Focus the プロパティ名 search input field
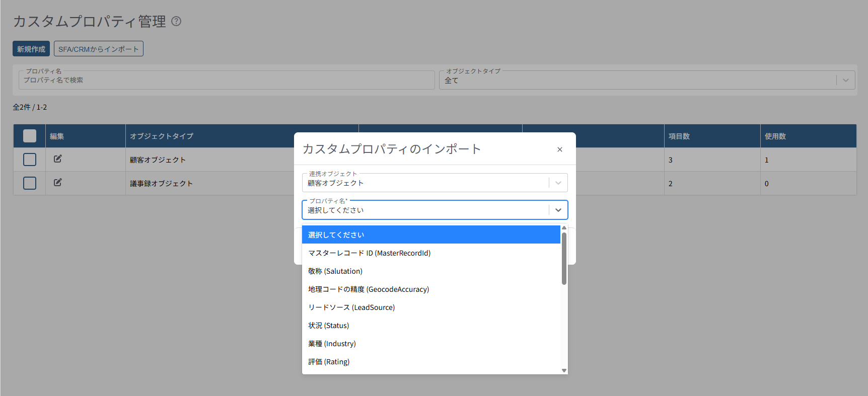868x396 pixels. (x=227, y=81)
